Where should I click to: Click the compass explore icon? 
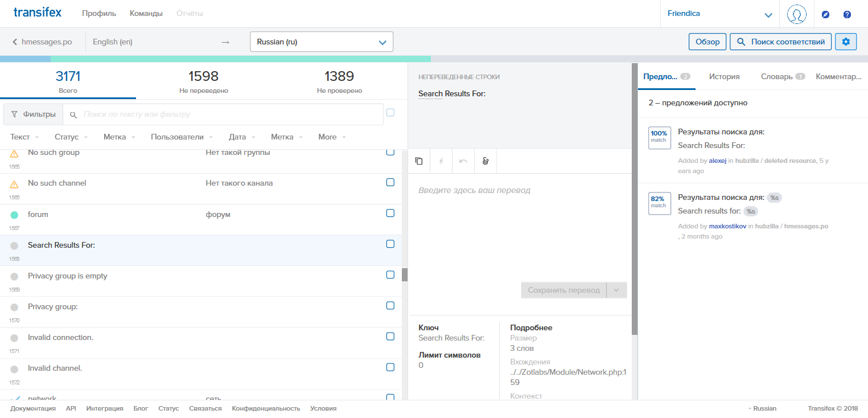pos(825,14)
